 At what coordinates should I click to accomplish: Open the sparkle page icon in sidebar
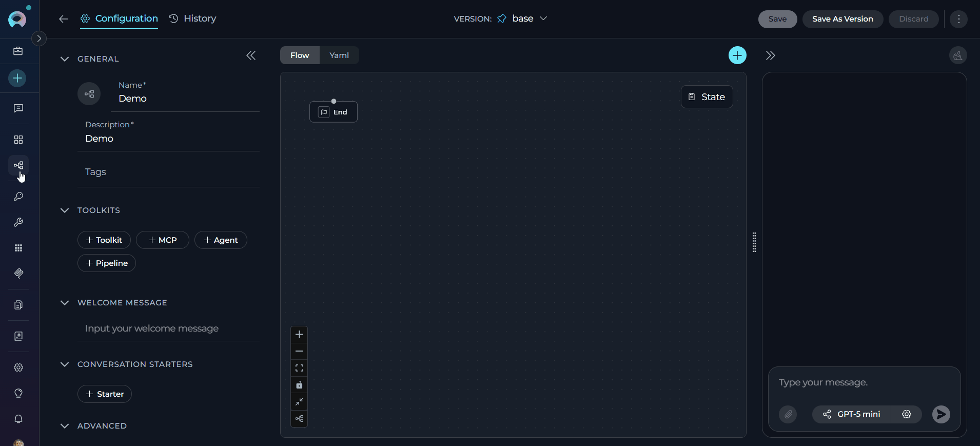pos(18,336)
